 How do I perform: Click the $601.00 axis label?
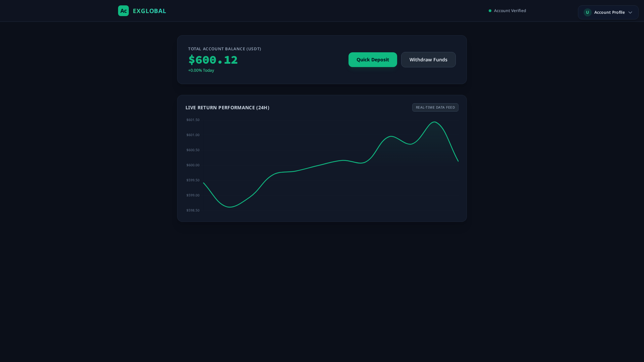pyautogui.click(x=193, y=135)
